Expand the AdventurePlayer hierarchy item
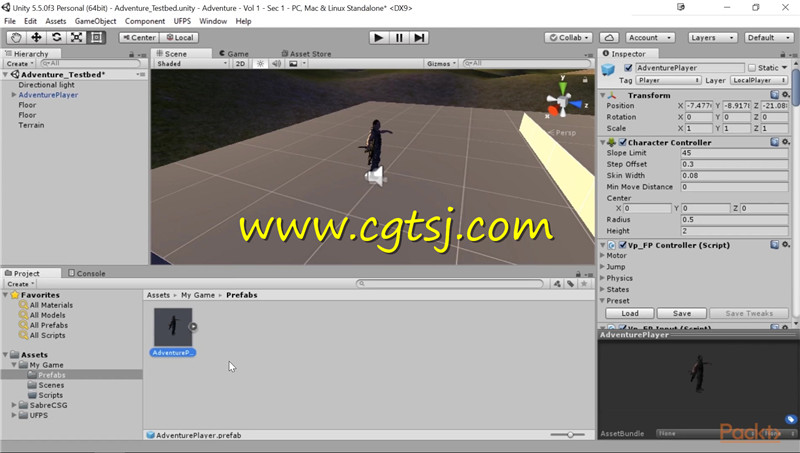 [x=14, y=95]
